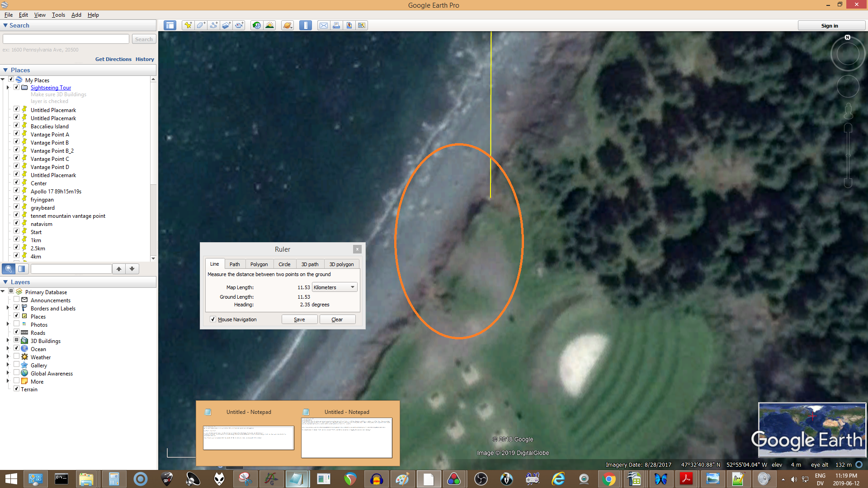The height and width of the screenshot is (488, 868).
Task: Show sunlight across the landscape icon
Action: click(x=270, y=25)
